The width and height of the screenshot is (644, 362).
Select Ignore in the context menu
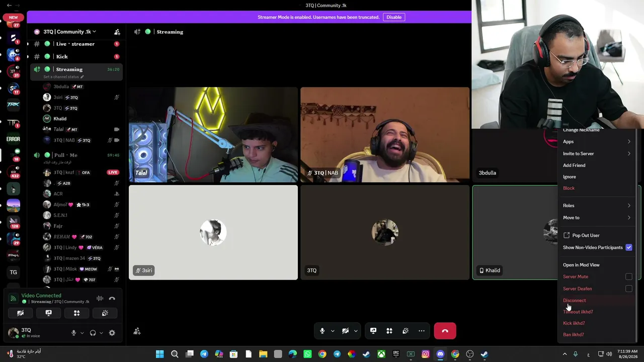pos(597,177)
